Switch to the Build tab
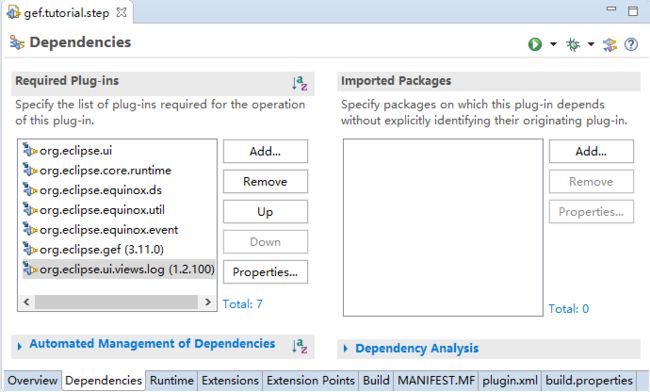This screenshot has width=650, height=392. (376, 380)
